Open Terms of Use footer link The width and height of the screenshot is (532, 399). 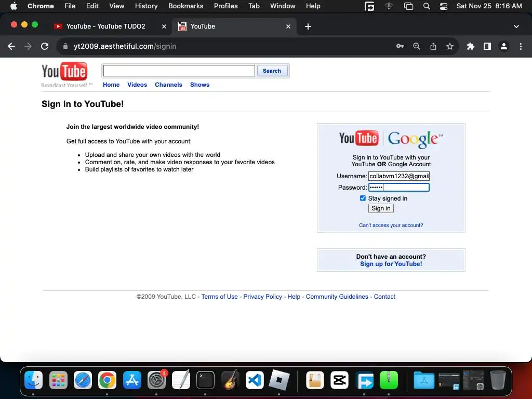(x=220, y=297)
